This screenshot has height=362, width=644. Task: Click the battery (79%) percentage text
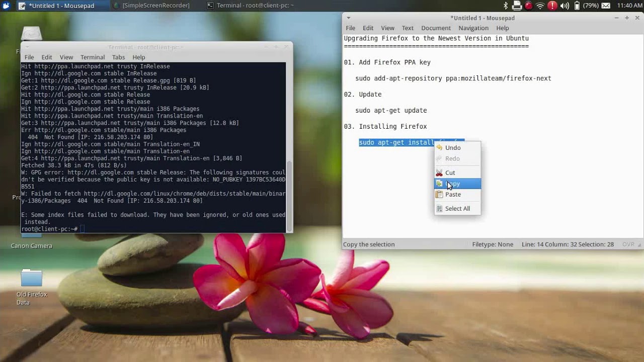point(591,6)
